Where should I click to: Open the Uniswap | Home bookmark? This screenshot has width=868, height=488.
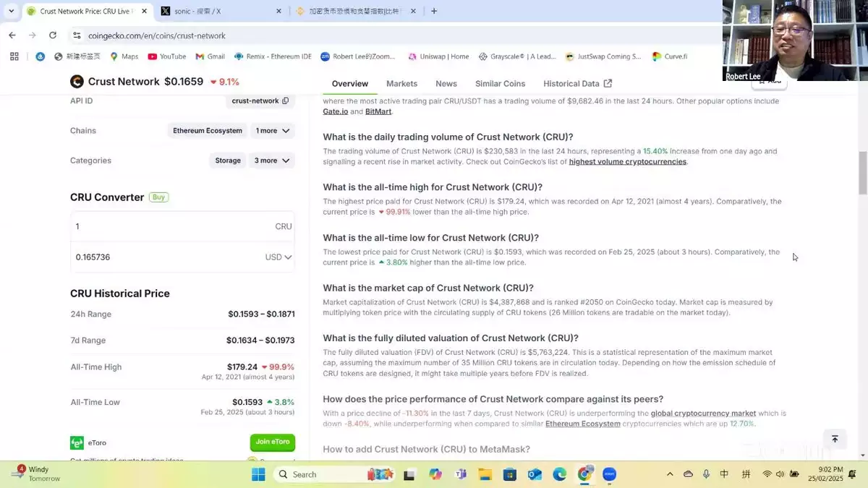[438, 56]
